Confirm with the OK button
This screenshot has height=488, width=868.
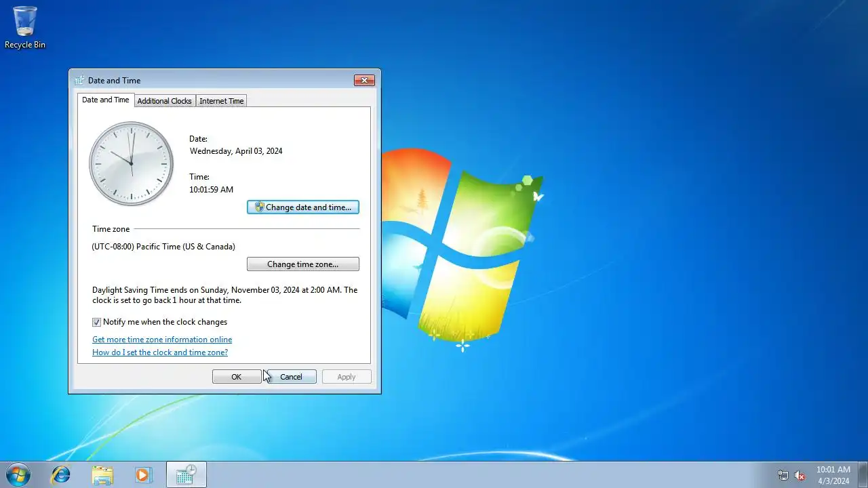pos(237,377)
